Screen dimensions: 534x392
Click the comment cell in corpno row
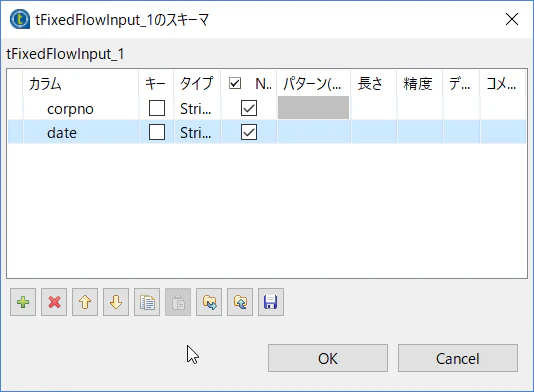tap(503, 109)
